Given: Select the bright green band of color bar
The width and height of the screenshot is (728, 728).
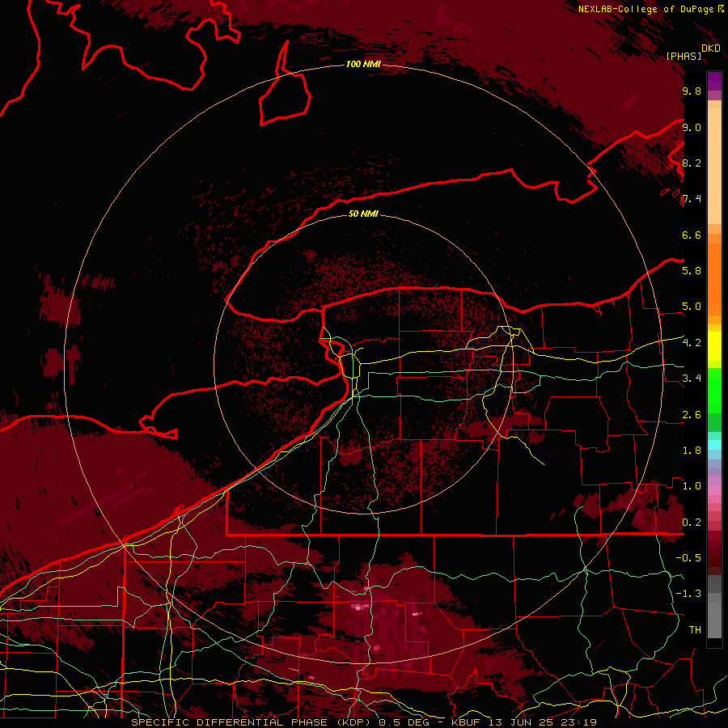Looking at the screenshot, I should (x=714, y=391).
